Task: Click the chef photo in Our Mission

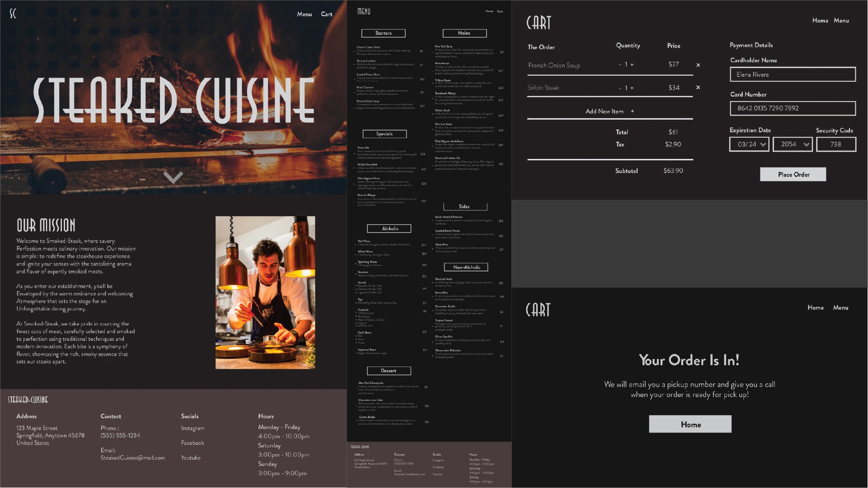Action: click(x=265, y=293)
